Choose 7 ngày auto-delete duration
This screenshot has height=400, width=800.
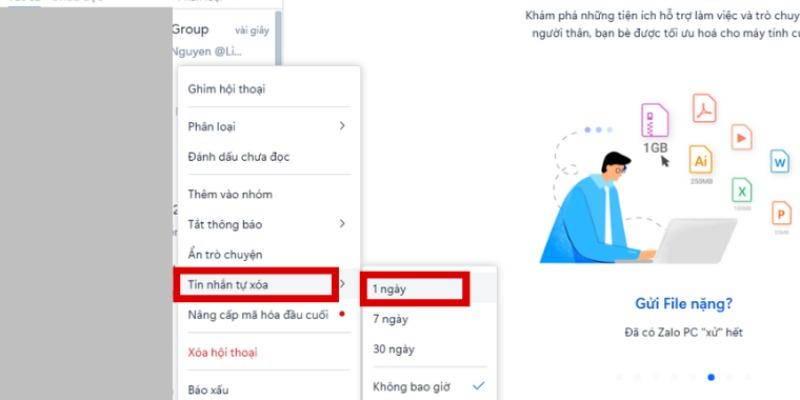429,319
